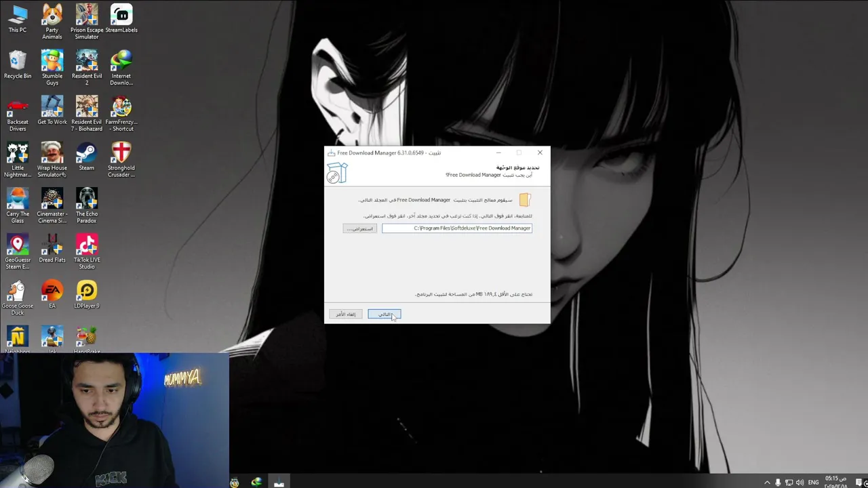868x488 pixels.
Task: Select the Little Nightmares shortcut
Action: click(18, 160)
